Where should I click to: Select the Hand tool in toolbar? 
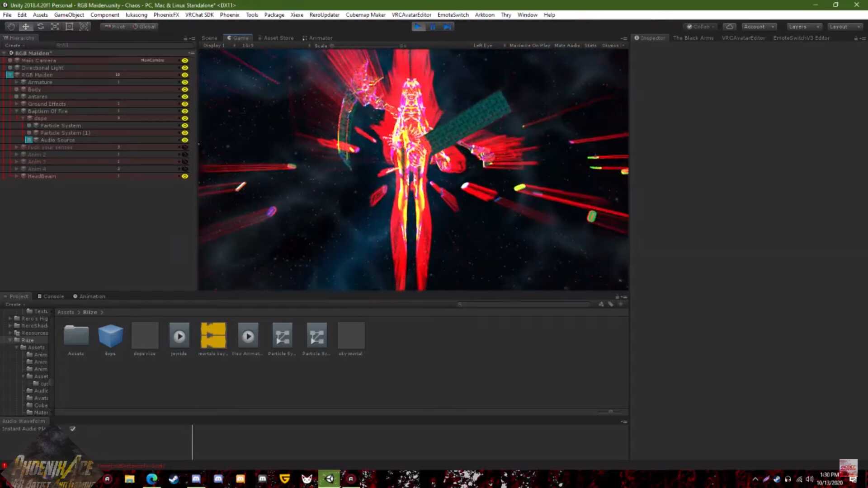pos(11,27)
